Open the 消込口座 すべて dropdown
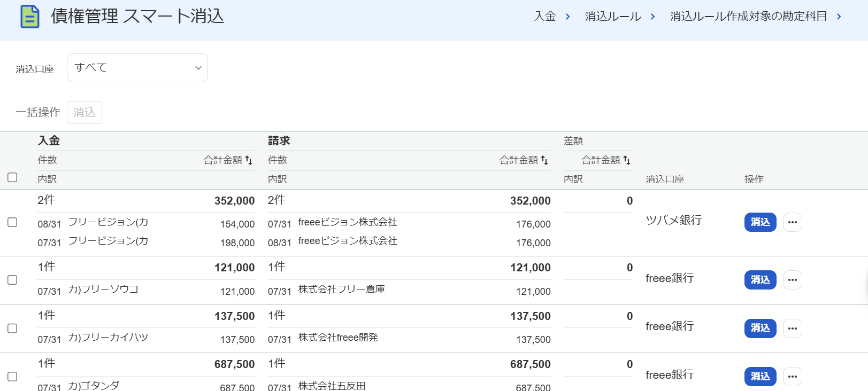This screenshot has width=868, height=391. point(137,68)
